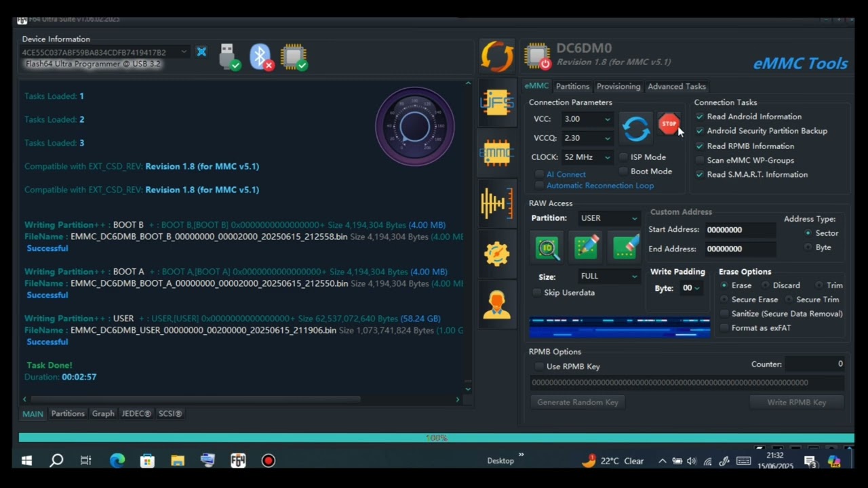The height and width of the screenshot is (488, 868).
Task: Click the read partition magnifier icon
Action: tap(547, 248)
